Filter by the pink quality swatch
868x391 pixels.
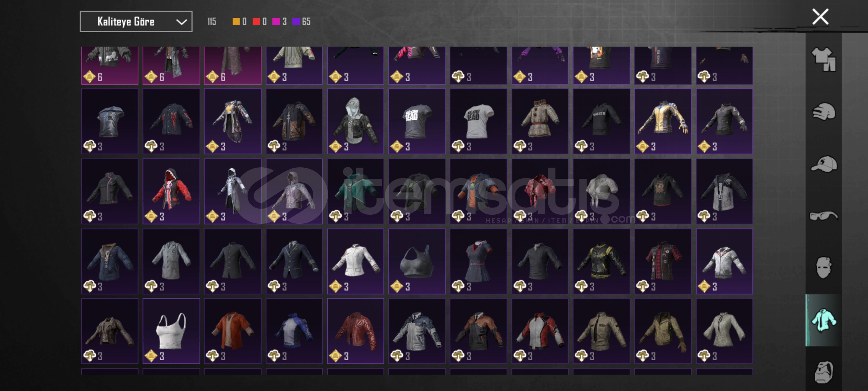point(276,22)
